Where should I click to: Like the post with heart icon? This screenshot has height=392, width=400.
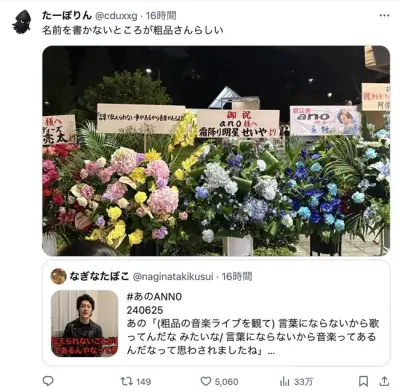tap(206, 381)
